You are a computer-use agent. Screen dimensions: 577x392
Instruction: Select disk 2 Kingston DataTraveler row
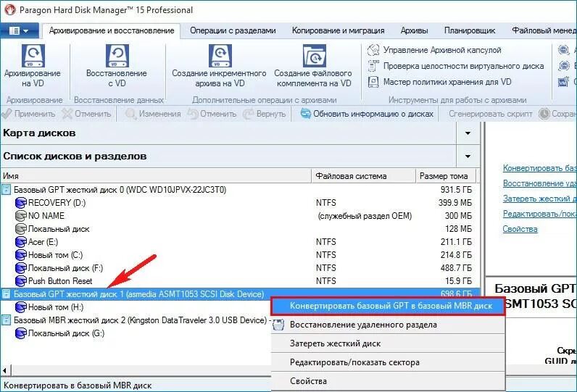point(136,320)
